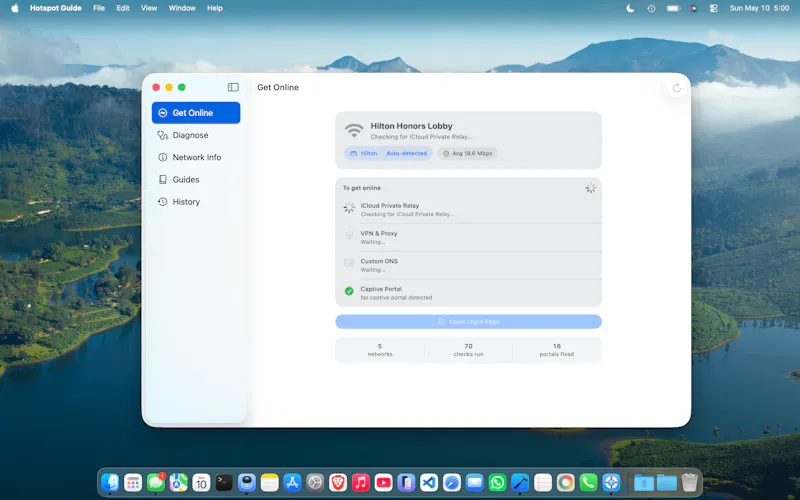Open the Edit menu
The width and height of the screenshot is (800, 500).
click(123, 8)
